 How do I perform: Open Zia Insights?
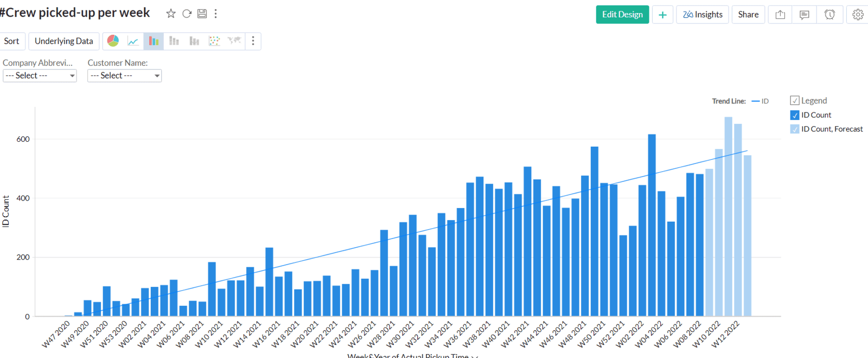(703, 15)
